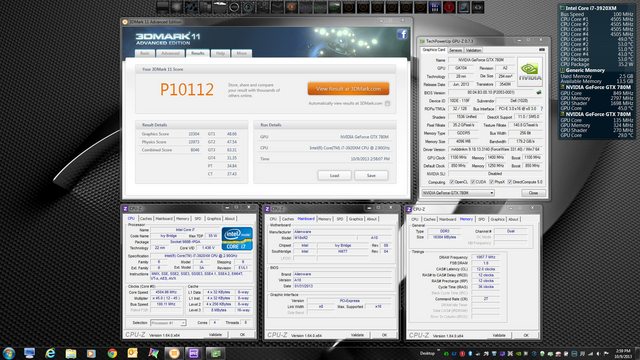
Task: Open the GPU selection dropdown in GPU-Z
Action: (x=458, y=193)
